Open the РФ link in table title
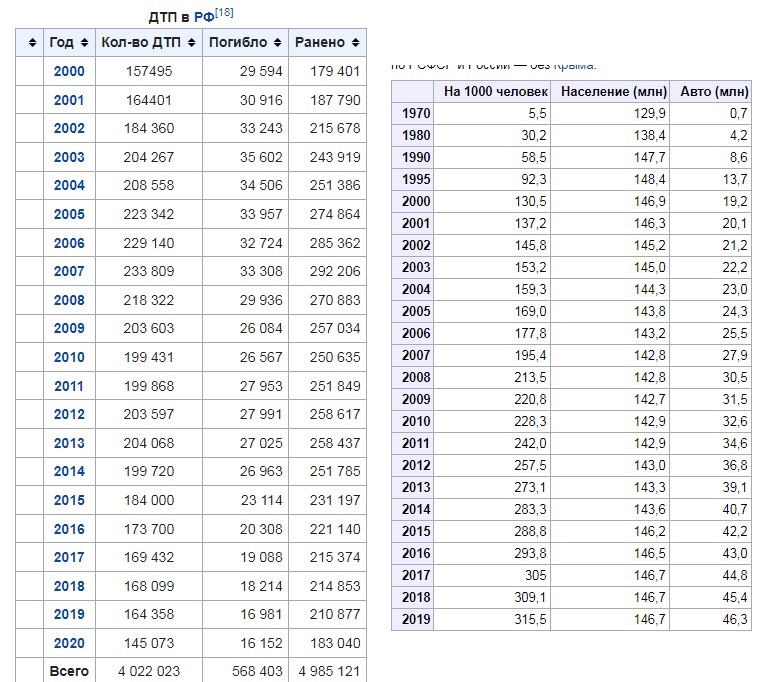 [204, 17]
